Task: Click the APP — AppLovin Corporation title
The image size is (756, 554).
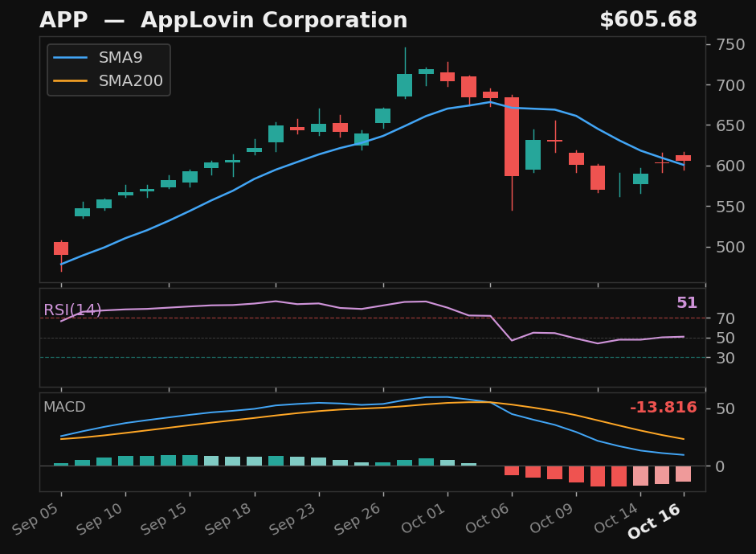Action: (223, 20)
